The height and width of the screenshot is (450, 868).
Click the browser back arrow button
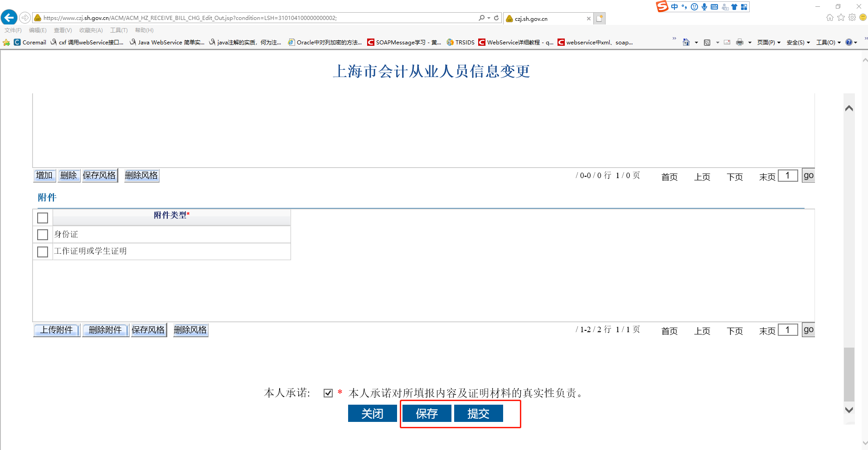point(9,18)
